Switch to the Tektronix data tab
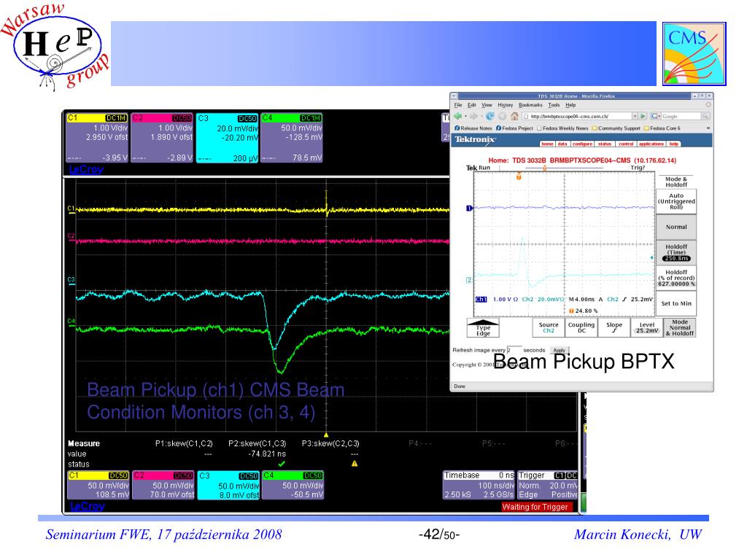 coord(562,144)
